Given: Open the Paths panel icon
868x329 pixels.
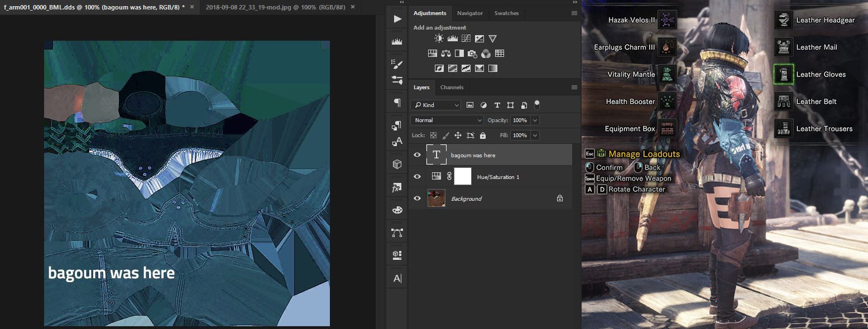Looking at the screenshot, I should 397,233.
